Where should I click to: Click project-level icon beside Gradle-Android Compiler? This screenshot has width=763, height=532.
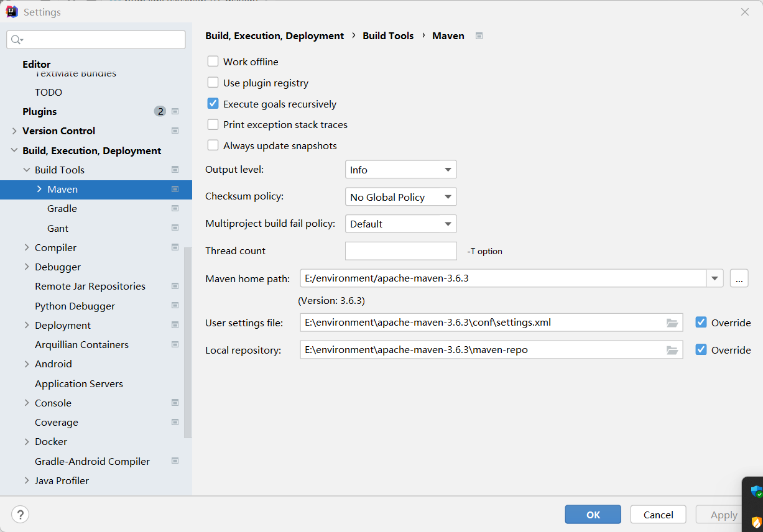tap(175, 461)
